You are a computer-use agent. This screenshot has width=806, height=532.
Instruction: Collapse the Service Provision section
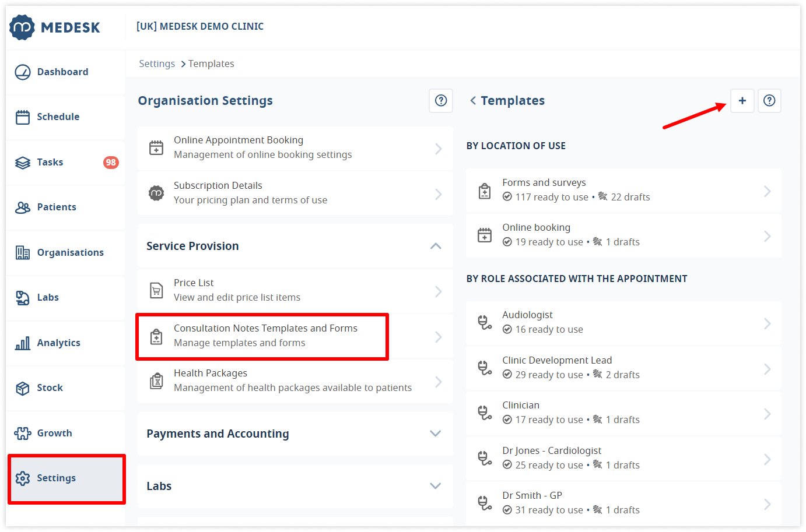435,246
